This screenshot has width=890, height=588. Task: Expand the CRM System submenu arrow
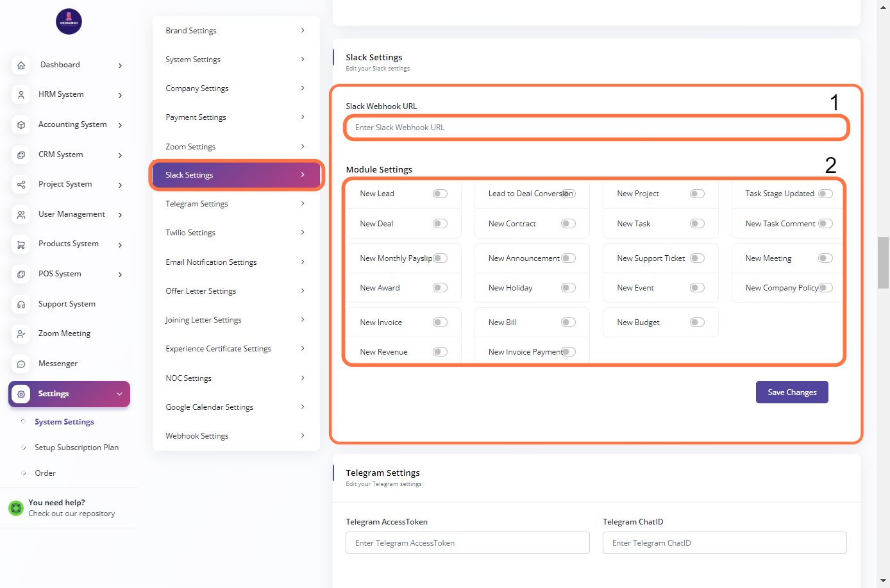[120, 155]
